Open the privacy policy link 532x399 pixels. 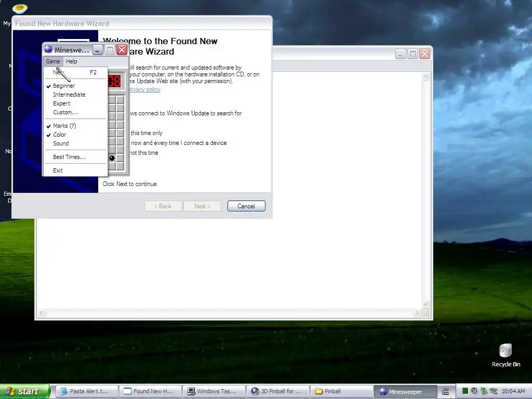[x=145, y=89]
